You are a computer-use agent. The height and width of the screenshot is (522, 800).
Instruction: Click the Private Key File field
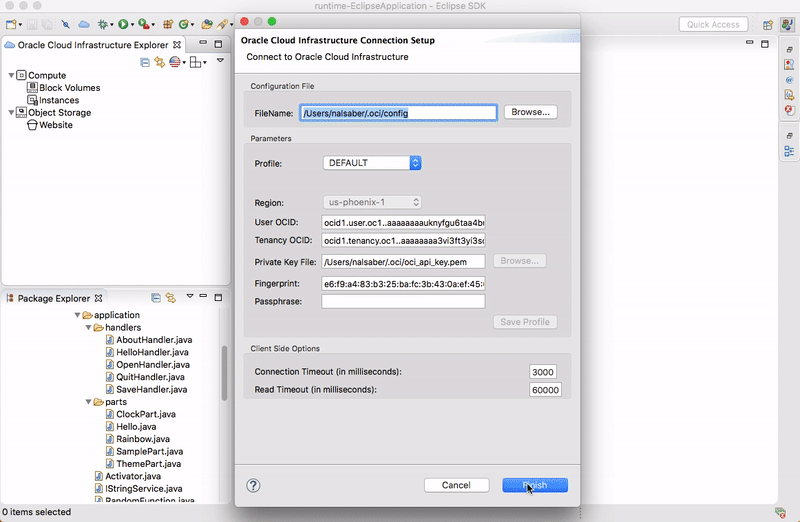pyautogui.click(x=403, y=262)
